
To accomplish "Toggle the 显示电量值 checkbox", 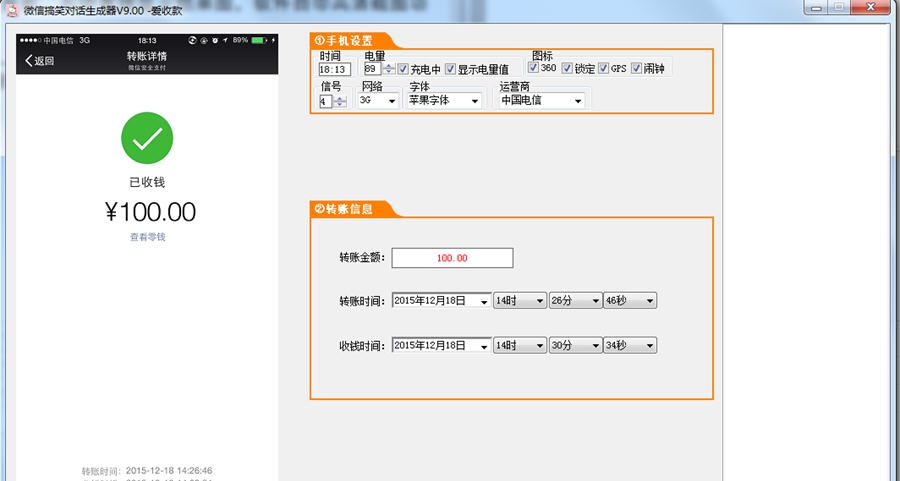I will point(451,69).
